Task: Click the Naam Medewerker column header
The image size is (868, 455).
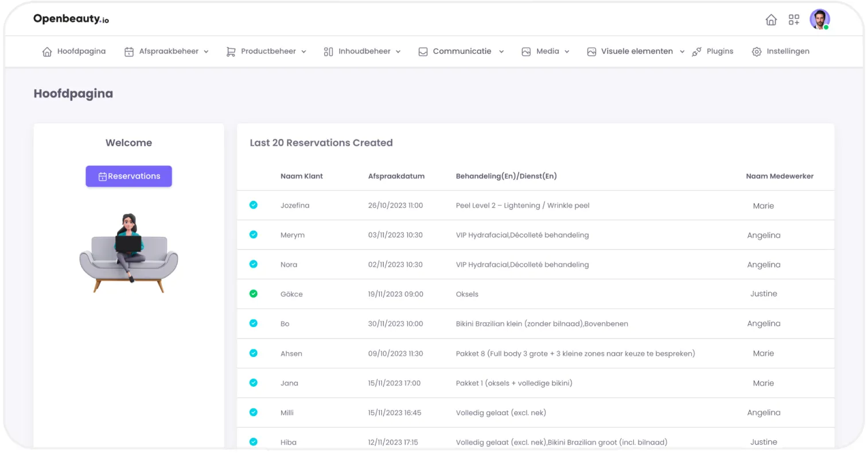Action: 780,176
